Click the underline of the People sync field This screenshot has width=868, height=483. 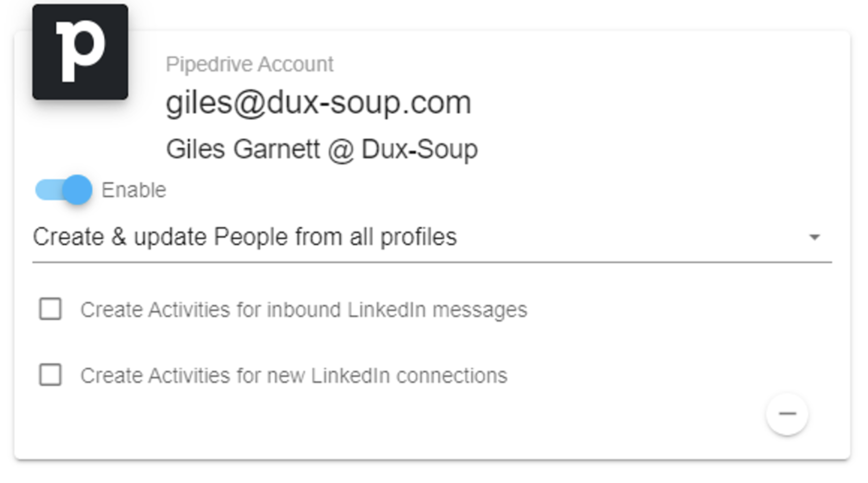point(432,262)
